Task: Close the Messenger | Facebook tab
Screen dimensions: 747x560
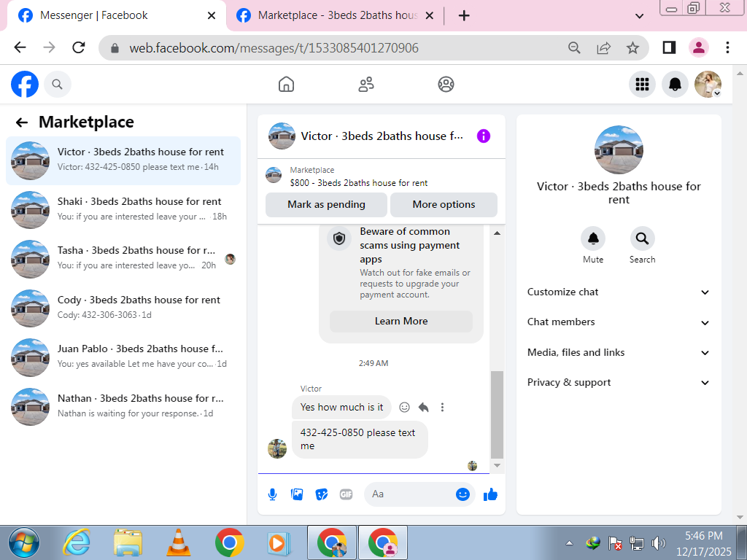Action: tap(212, 16)
